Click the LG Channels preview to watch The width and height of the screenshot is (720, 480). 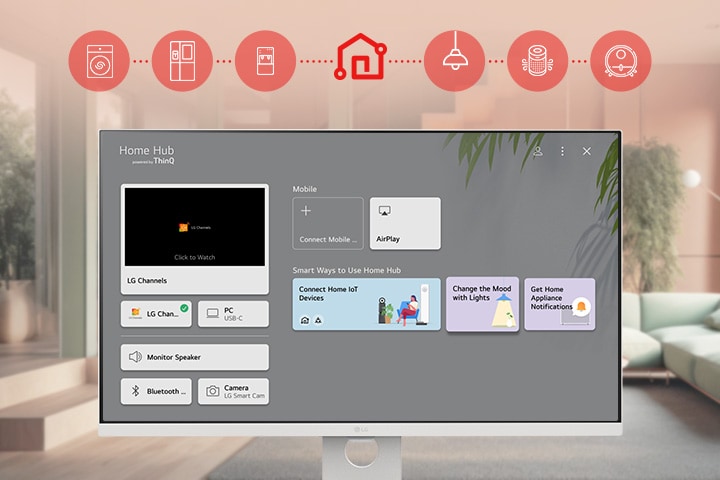click(194, 228)
